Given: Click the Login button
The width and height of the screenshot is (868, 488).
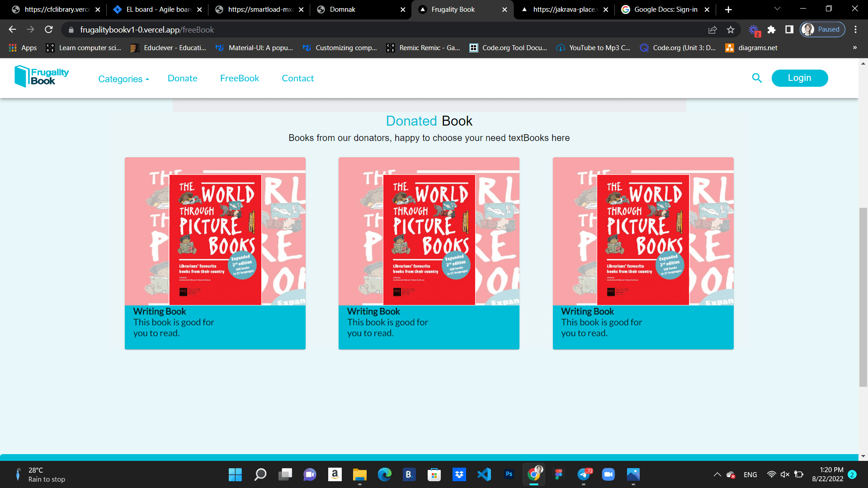Looking at the screenshot, I should tap(800, 78).
